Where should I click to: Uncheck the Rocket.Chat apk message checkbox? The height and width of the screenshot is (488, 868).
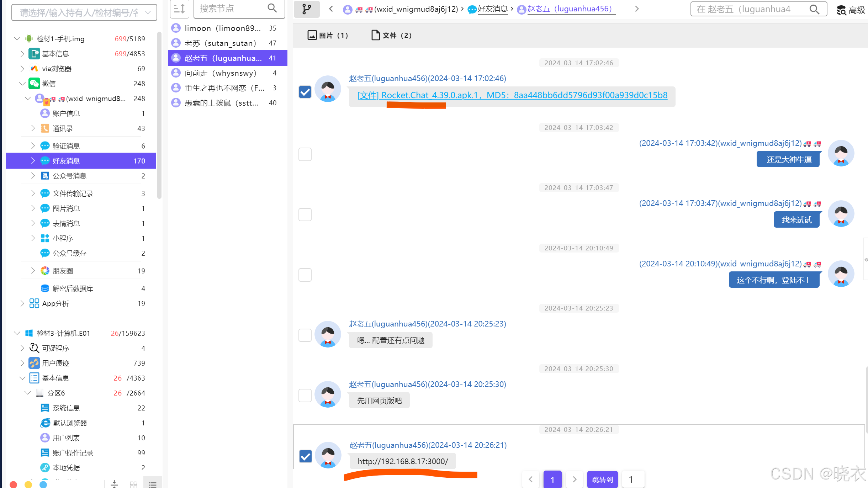tap(305, 92)
